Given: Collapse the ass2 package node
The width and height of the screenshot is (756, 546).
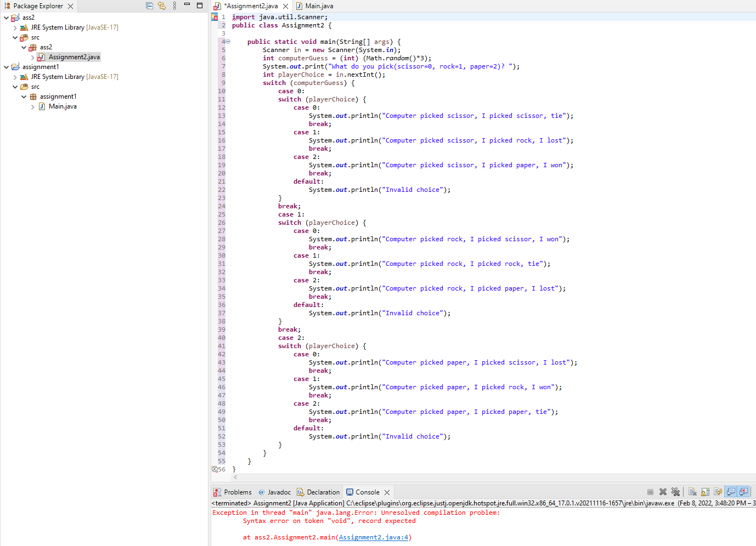Looking at the screenshot, I should pos(24,47).
